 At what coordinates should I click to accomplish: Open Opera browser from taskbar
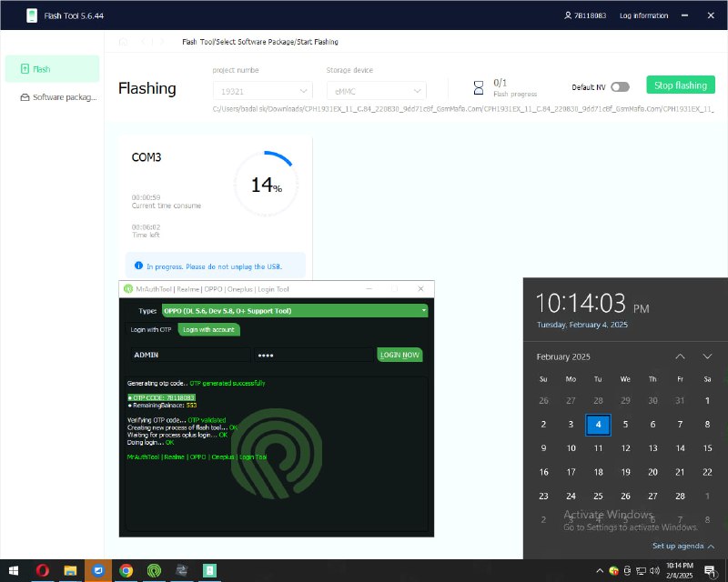click(x=42, y=570)
